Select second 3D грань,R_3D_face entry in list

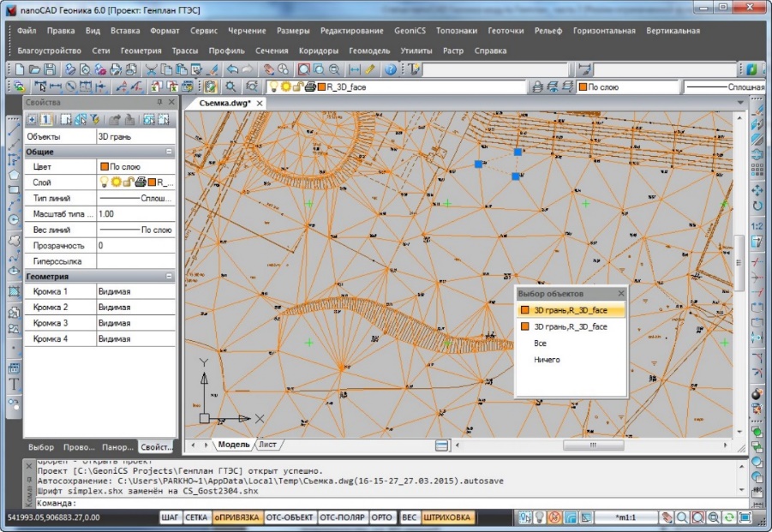tap(571, 326)
